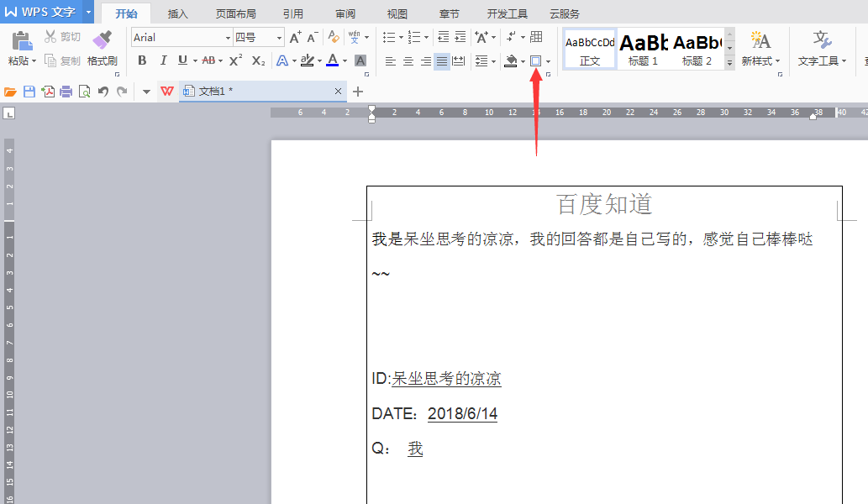Switch to the 插入 (Insert) tab

pyautogui.click(x=177, y=13)
